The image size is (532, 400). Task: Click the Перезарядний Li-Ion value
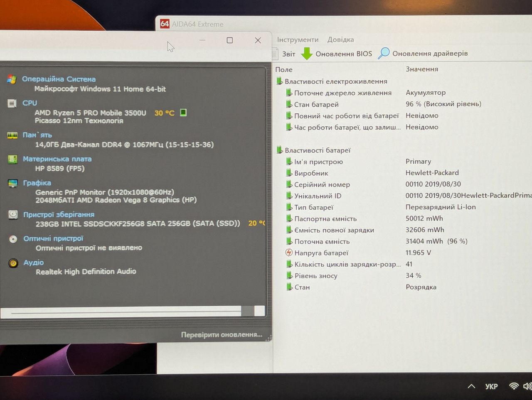[441, 207]
